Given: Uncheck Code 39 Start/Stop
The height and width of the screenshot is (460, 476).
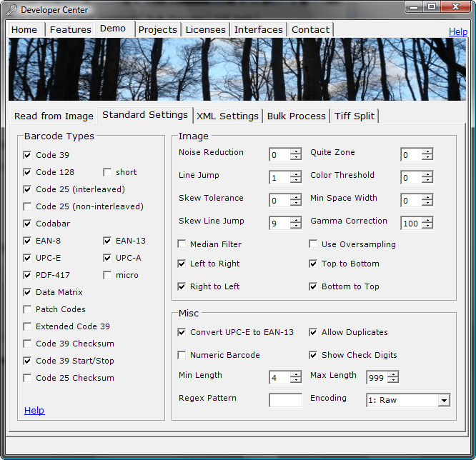Looking at the screenshot, I should (x=27, y=361).
